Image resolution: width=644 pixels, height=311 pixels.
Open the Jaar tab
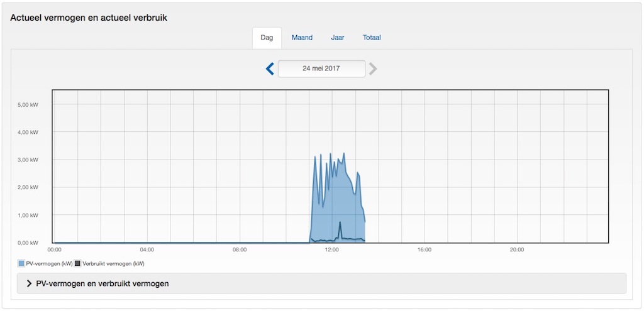point(338,38)
